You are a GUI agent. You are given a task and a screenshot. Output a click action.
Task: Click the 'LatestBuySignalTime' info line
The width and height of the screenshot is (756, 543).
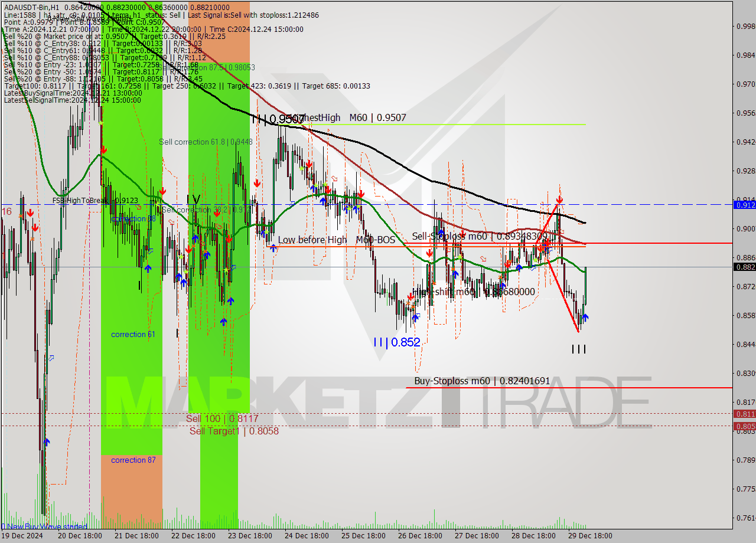click(73, 93)
